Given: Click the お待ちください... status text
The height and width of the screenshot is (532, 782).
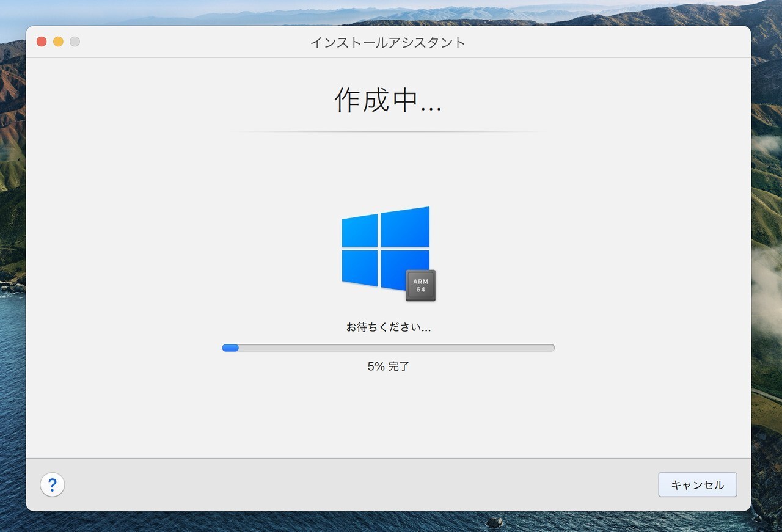Looking at the screenshot, I should (389, 327).
